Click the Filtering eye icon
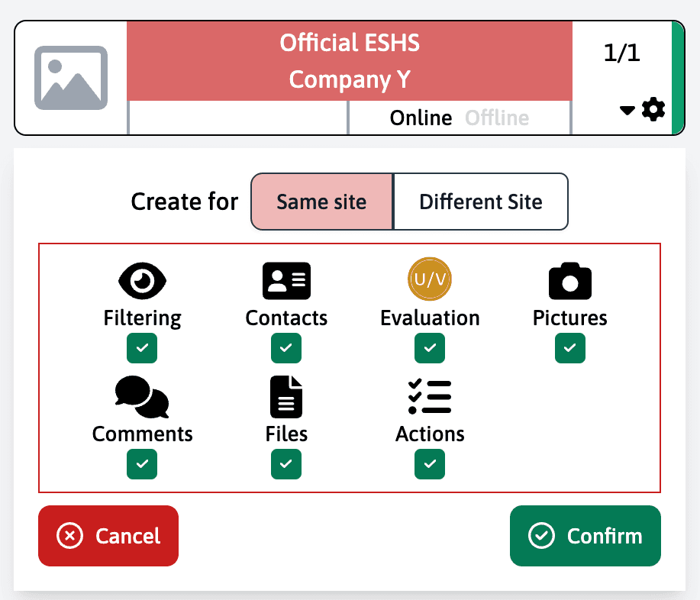700x600 pixels. [x=142, y=281]
